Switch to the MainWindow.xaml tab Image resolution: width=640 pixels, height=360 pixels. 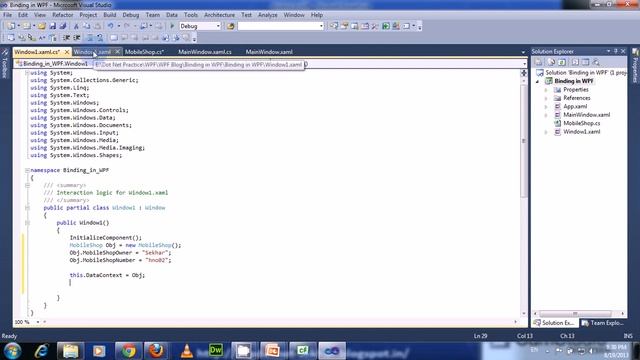269,52
